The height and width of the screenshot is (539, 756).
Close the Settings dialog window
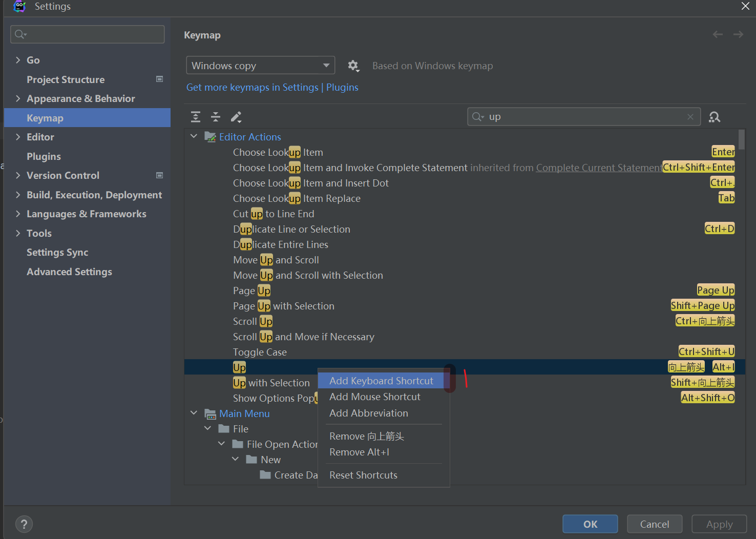click(745, 6)
